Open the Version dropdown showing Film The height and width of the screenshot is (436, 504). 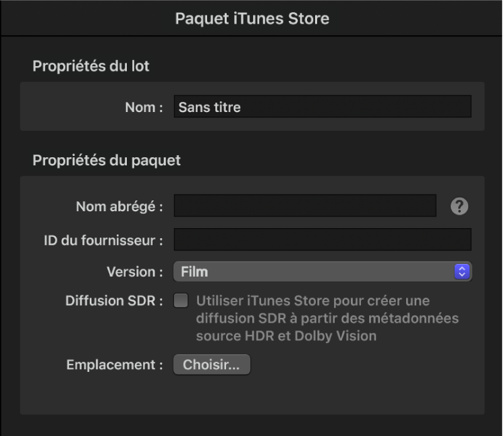click(x=323, y=272)
